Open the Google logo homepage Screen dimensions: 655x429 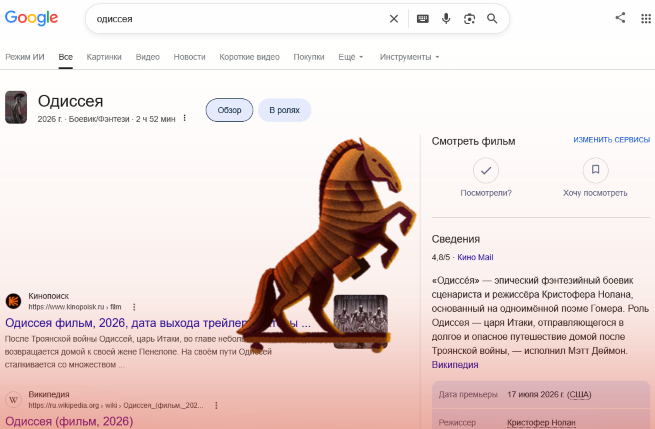(31, 18)
